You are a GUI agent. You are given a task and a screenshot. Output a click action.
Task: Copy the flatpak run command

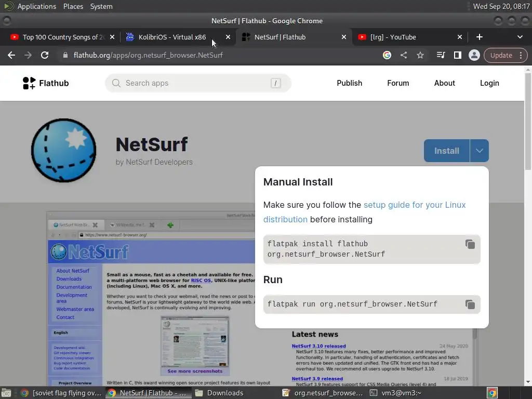tap(470, 304)
